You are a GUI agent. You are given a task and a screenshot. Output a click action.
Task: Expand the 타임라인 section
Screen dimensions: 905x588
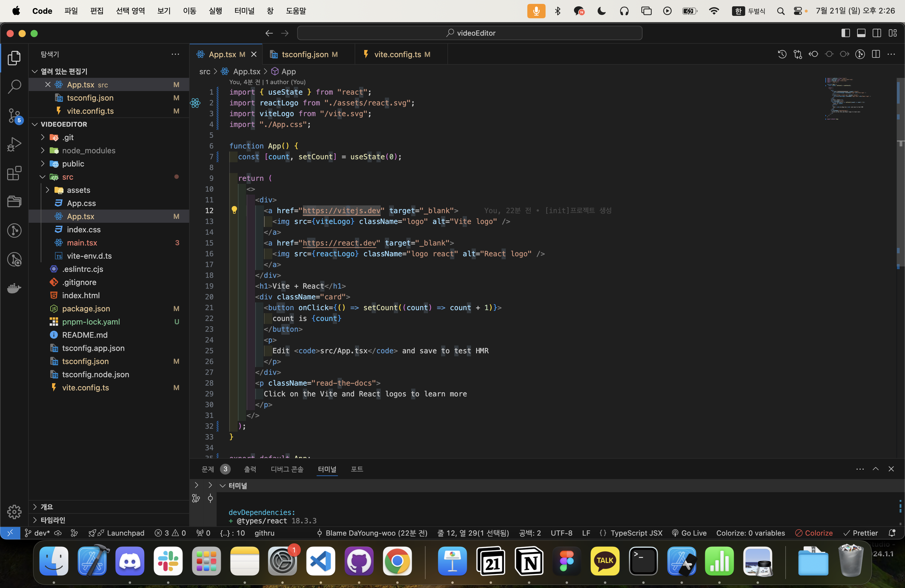53,520
